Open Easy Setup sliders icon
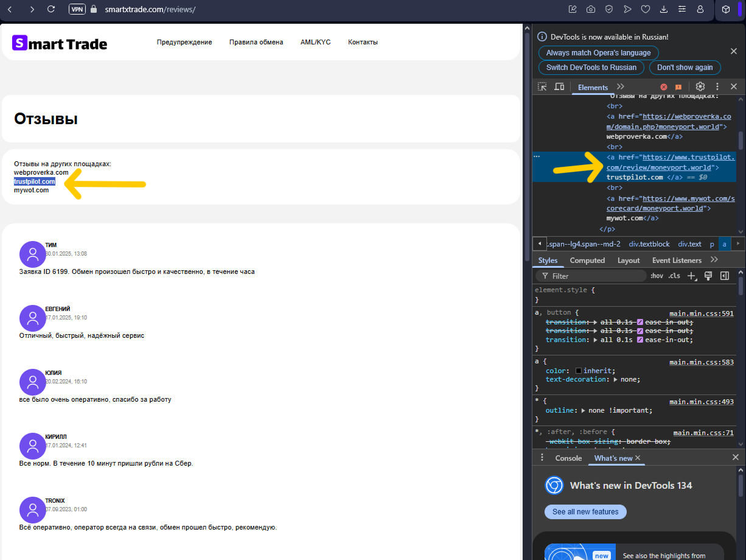The image size is (746, 560). coord(682,9)
